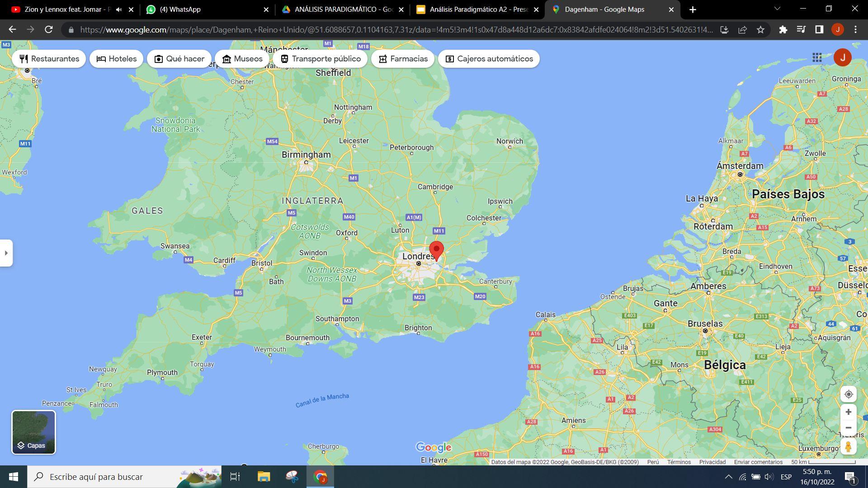Switch to ANÁLISIS PARADIGMÁTICO Drive tab
Screen dimensions: 868x488
342,9
